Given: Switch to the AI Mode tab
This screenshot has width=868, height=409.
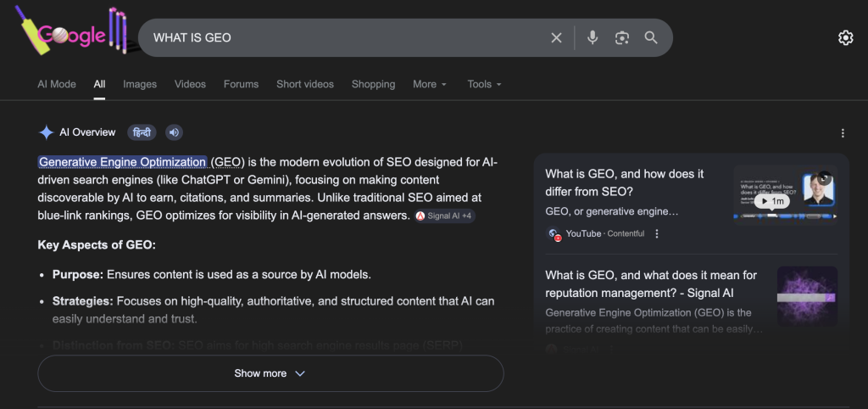Looking at the screenshot, I should 57,84.
